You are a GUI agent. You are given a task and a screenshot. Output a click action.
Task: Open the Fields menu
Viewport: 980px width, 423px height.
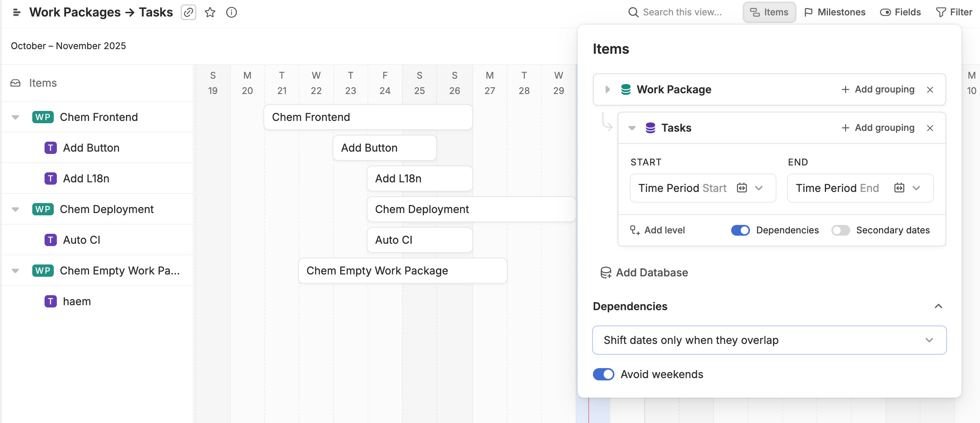(901, 12)
